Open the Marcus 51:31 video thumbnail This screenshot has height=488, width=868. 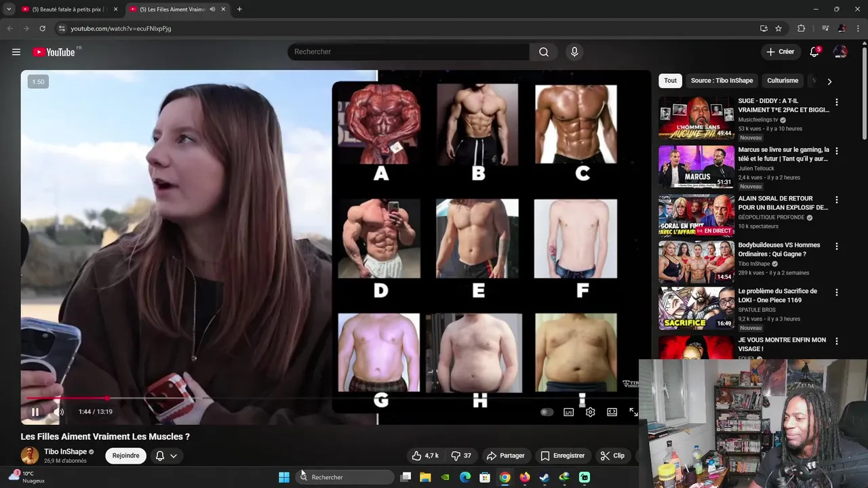tap(696, 167)
